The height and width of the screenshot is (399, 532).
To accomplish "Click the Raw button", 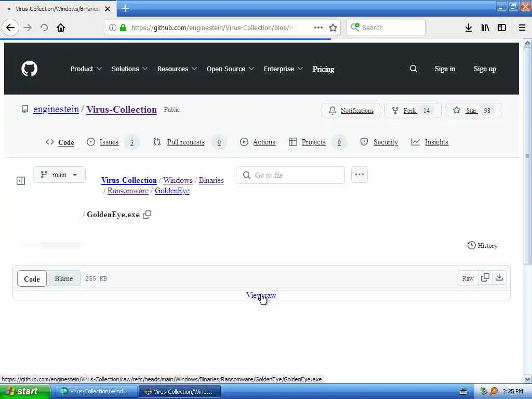I will [468, 278].
